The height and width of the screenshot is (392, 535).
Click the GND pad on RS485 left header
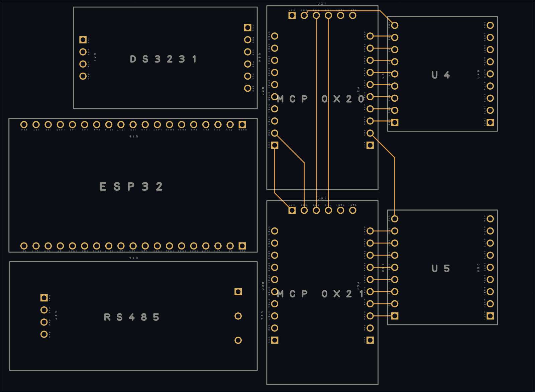(44, 334)
